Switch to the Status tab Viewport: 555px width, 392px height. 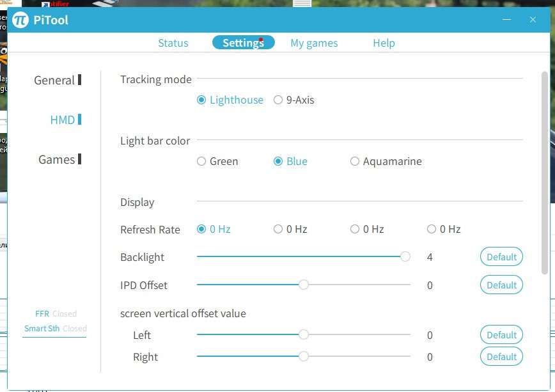pyautogui.click(x=173, y=43)
